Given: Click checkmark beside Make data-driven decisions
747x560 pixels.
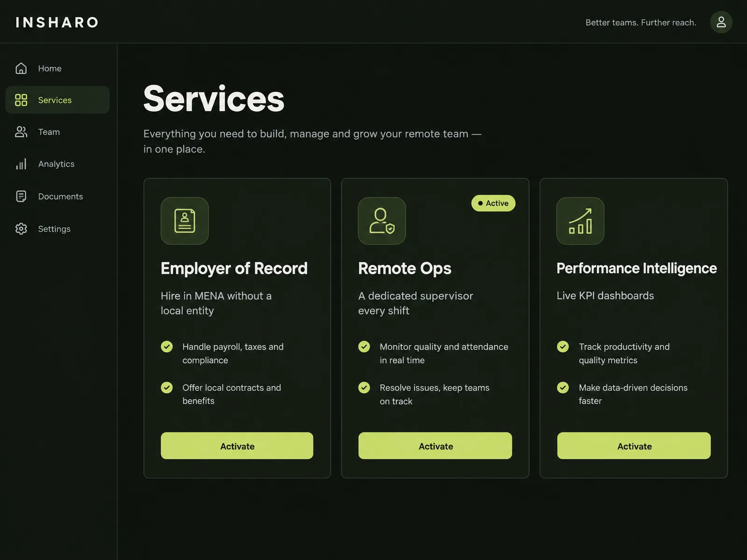Looking at the screenshot, I should click(x=563, y=387).
